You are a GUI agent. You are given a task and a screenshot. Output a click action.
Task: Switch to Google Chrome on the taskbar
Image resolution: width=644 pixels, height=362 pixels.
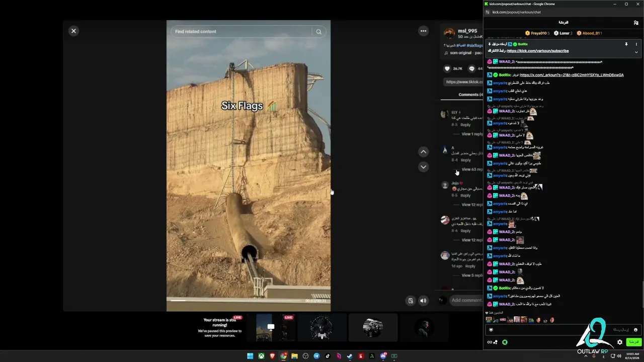[283, 356]
